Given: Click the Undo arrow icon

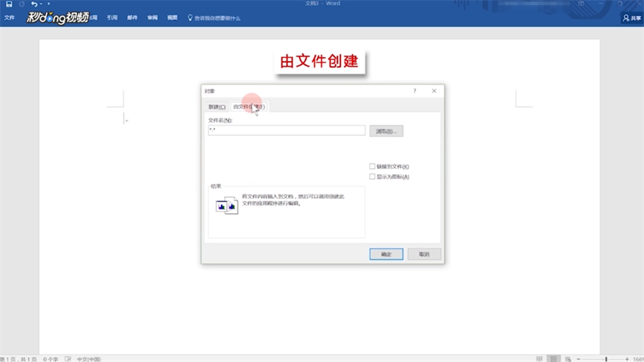Looking at the screenshot, I should (34, 4).
